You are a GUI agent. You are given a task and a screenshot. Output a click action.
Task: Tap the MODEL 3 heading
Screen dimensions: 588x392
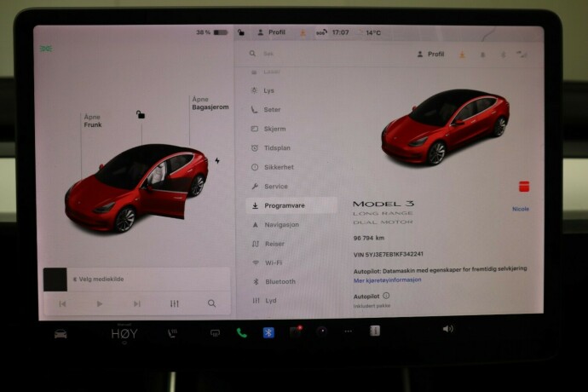click(x=383, y=204)
